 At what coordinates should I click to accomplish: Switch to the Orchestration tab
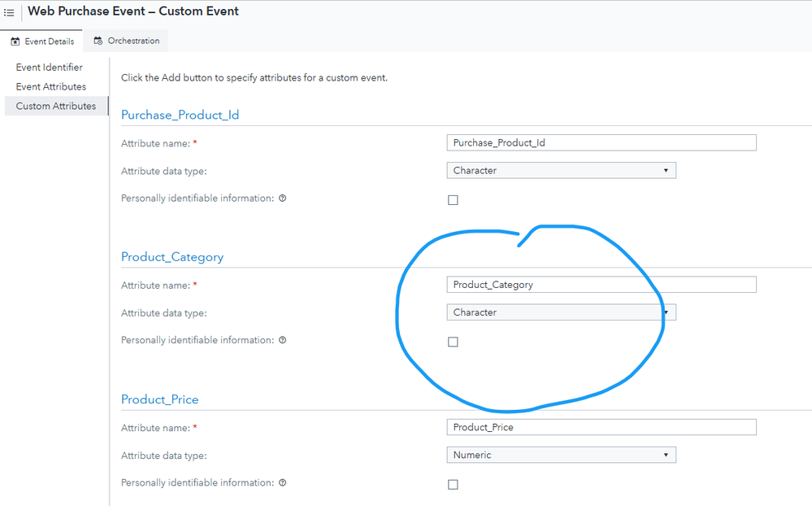[132, 41]
